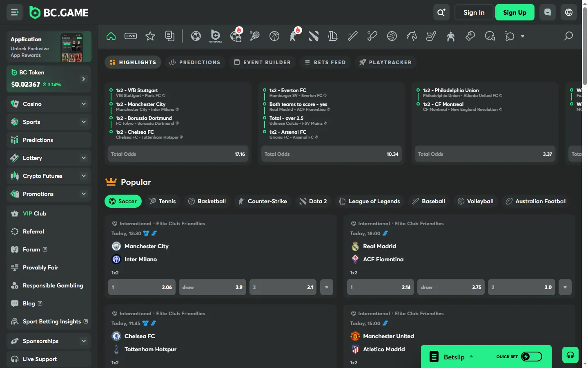
Task: Bet on Manchester City win at 2.06
Action: coord(142,287)
